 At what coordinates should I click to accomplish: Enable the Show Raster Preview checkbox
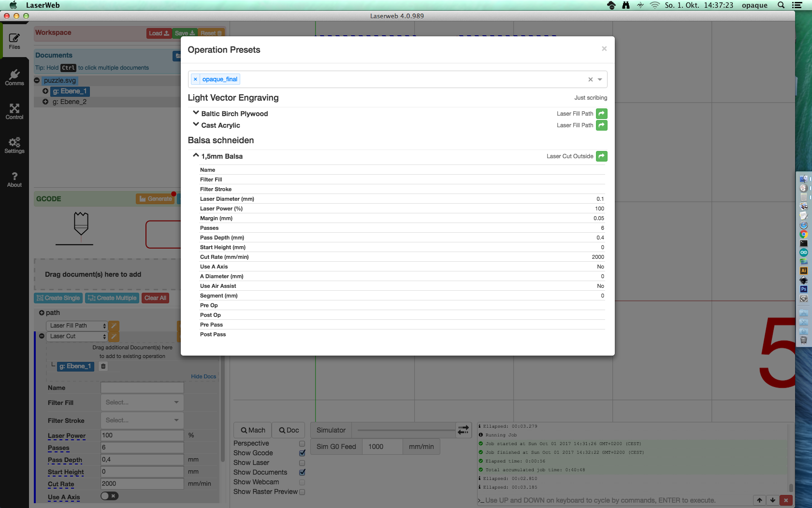pos(302,492)
